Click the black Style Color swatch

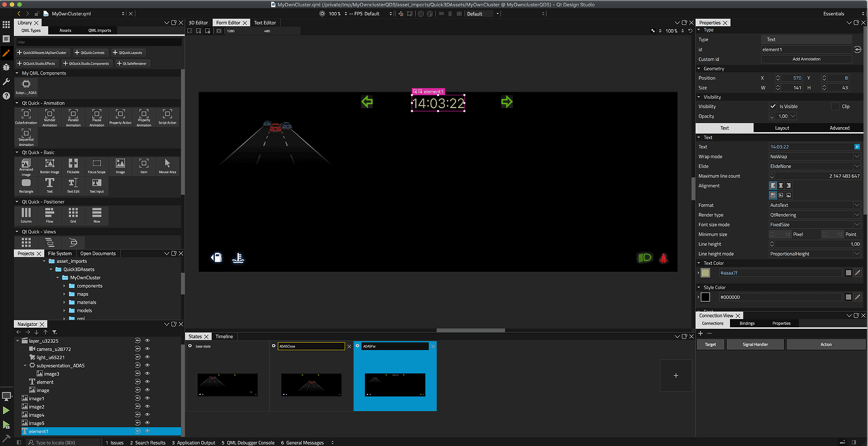[x=705, y=297]
